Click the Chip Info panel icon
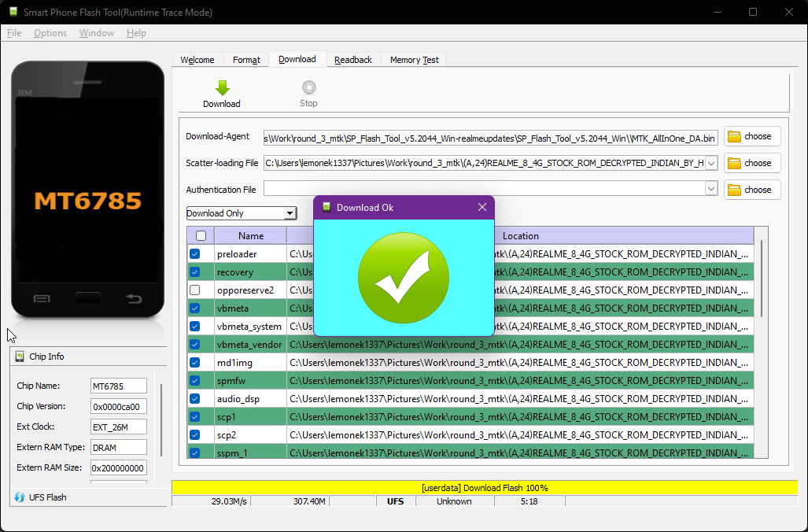This screenshot has height=532, width=808. [x=20, y=357]
